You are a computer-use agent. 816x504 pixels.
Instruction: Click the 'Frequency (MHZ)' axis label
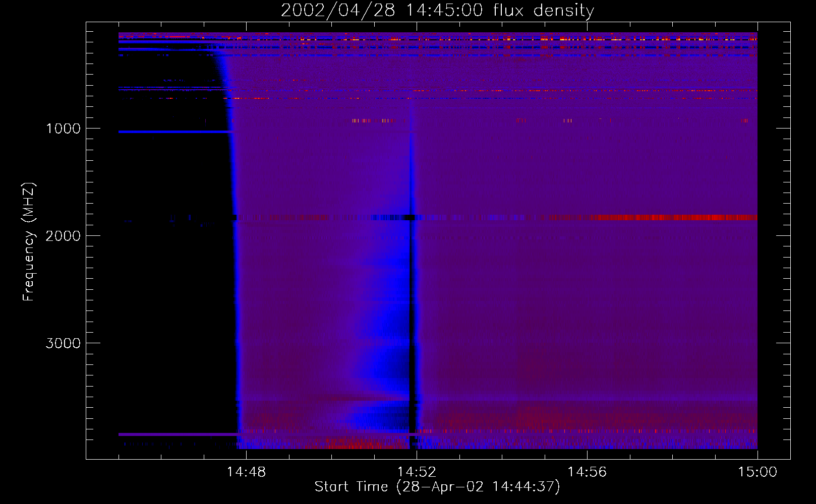pos(29,242)
